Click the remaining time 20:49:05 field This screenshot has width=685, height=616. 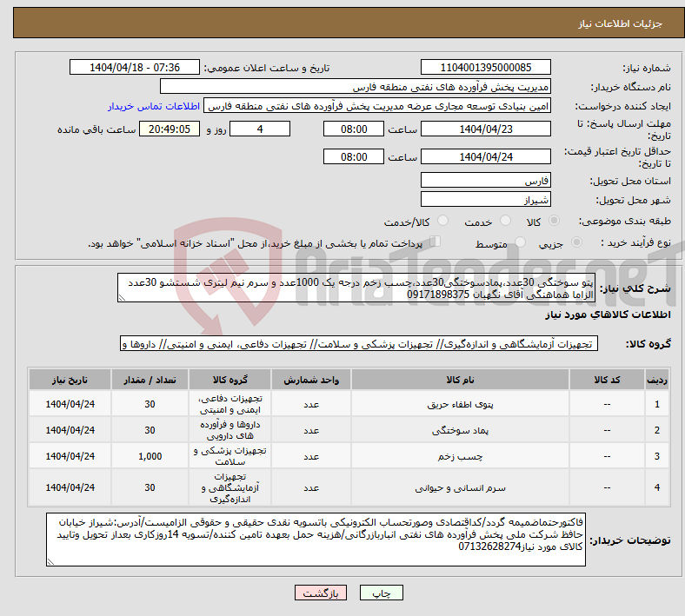170,129
